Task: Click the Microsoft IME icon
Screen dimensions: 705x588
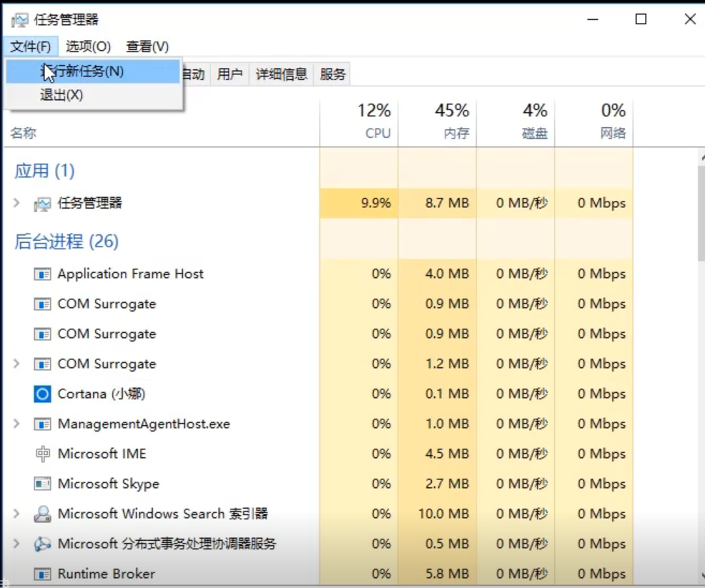Action: tap(42, 454)
